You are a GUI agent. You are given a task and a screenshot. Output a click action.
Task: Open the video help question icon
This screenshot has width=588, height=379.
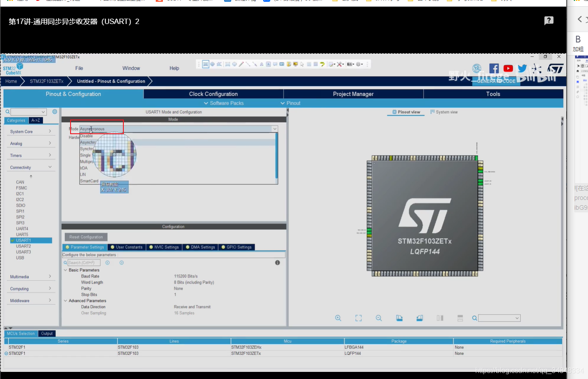[549, 20]
